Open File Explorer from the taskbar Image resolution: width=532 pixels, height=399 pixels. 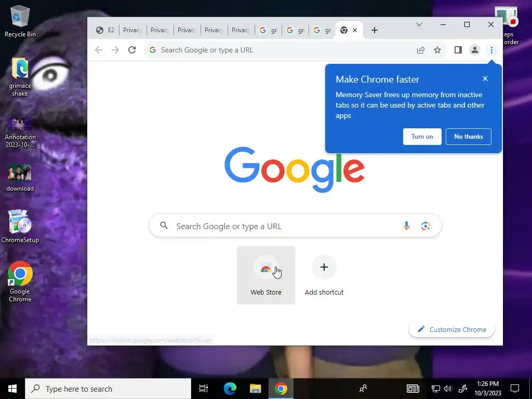point(255,389)
